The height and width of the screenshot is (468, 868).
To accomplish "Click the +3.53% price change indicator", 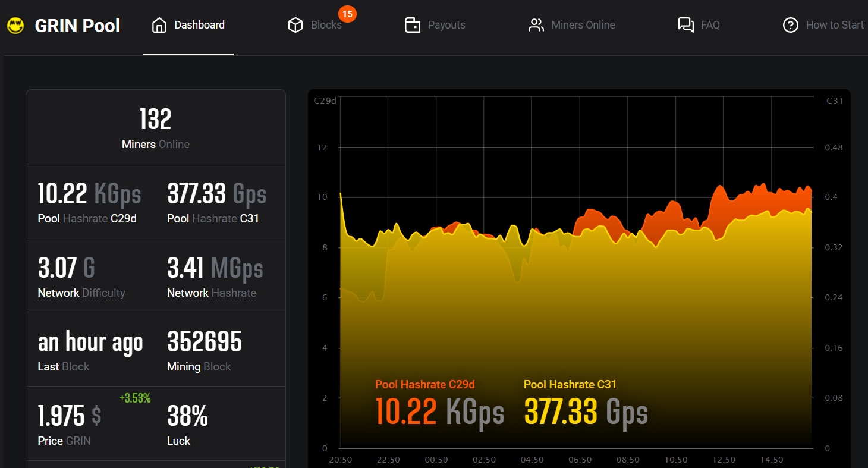I will coord(135,398).
